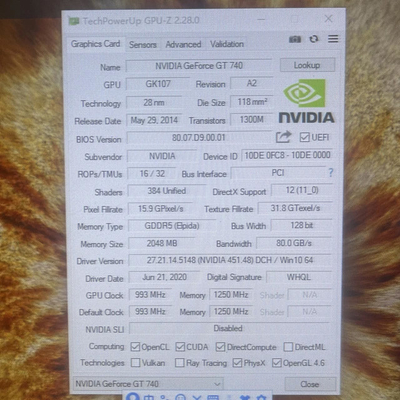Click the refresh icon in GPU-Z

pyautogui.click(x=314, y=39)
